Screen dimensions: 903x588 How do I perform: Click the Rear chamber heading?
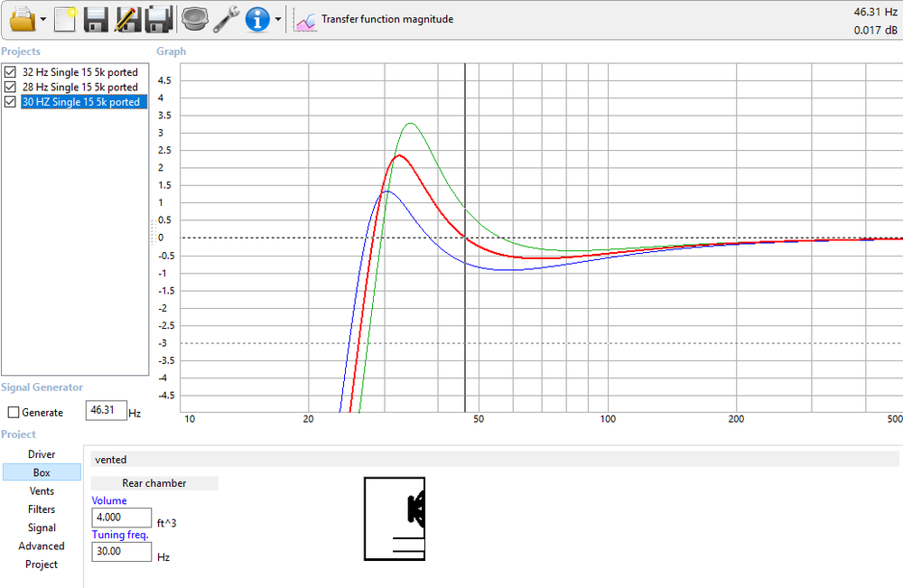[x=154, y=483]
